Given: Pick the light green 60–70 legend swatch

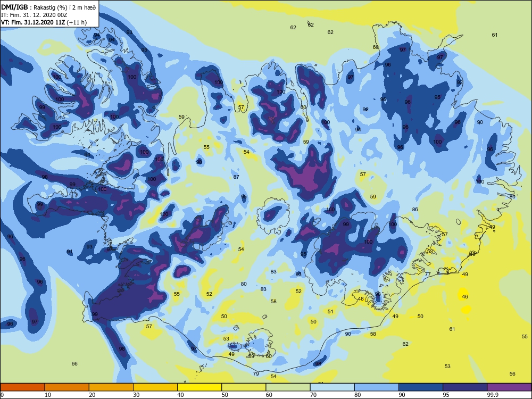Looking at the screenshot, I should click(288, 387).
